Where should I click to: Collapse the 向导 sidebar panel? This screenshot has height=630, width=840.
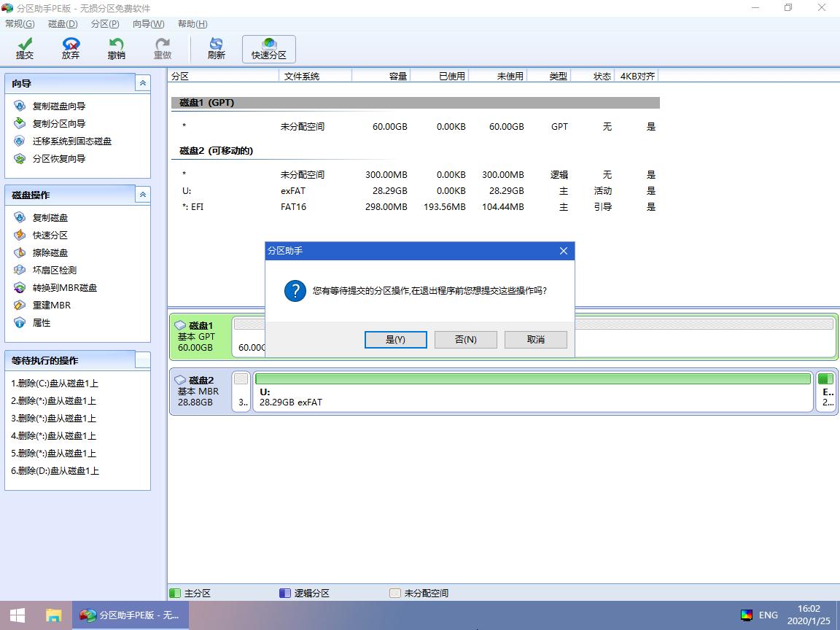(x=142, y=82)
